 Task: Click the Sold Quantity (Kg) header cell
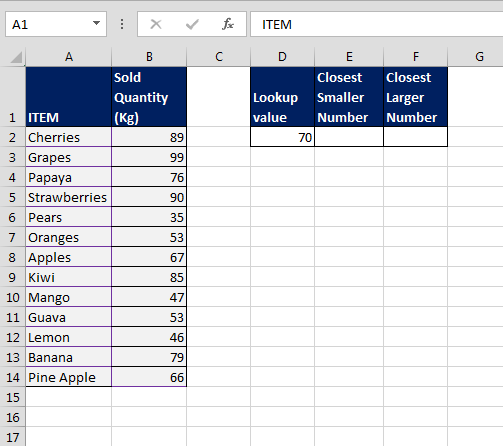pyautogui.click(x=149, y=97)
